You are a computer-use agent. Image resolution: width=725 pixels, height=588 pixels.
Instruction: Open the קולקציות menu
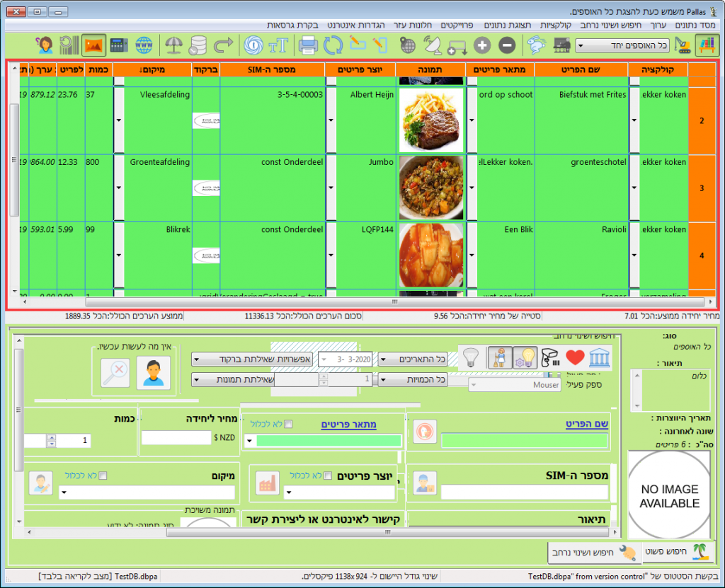556,25
